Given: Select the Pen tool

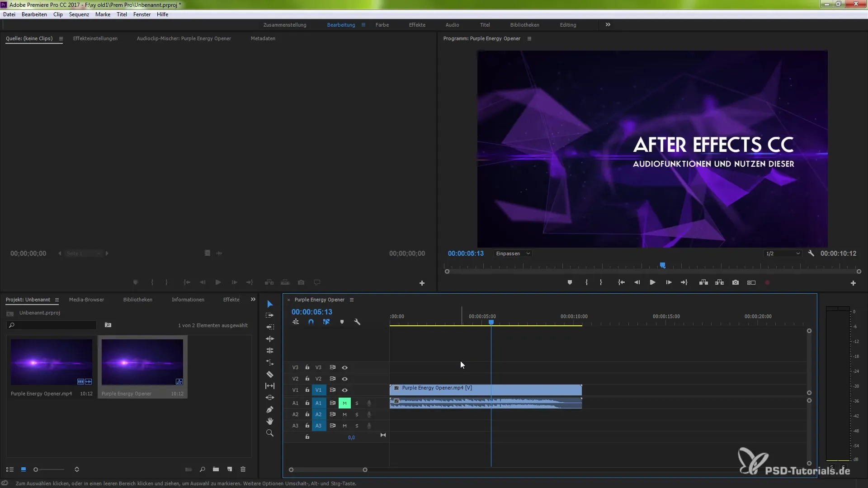Looking at the screenshot, I should point(270,409).
